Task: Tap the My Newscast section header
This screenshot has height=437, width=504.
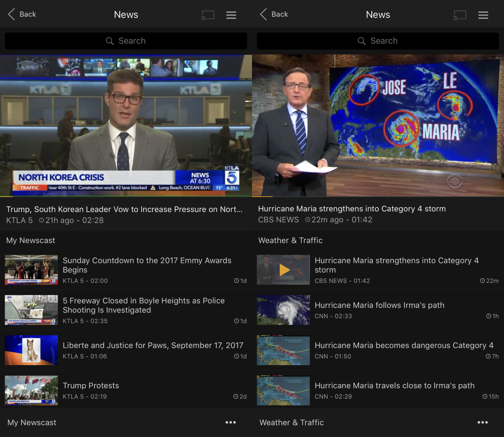Action: click(31, 240)
